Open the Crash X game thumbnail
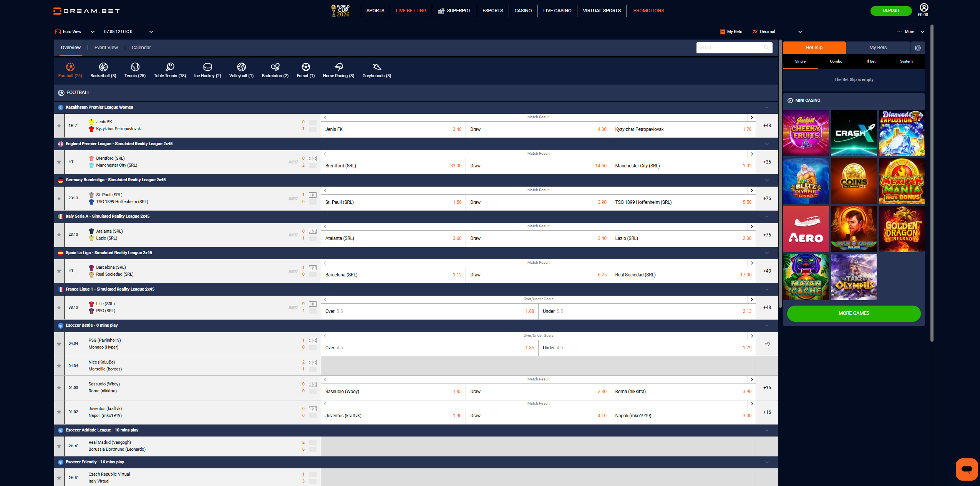This screenshot has width=980, height=486. coord(854,133)
